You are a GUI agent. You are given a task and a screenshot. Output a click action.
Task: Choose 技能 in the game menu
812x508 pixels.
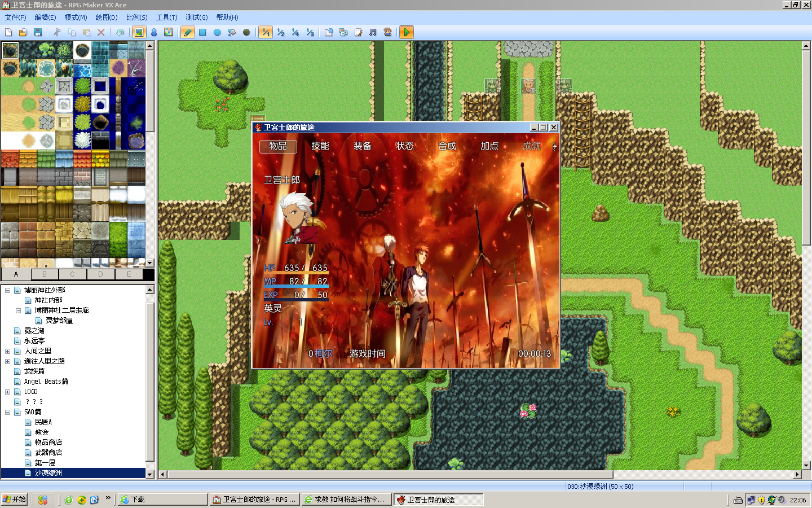coord(320,146)
